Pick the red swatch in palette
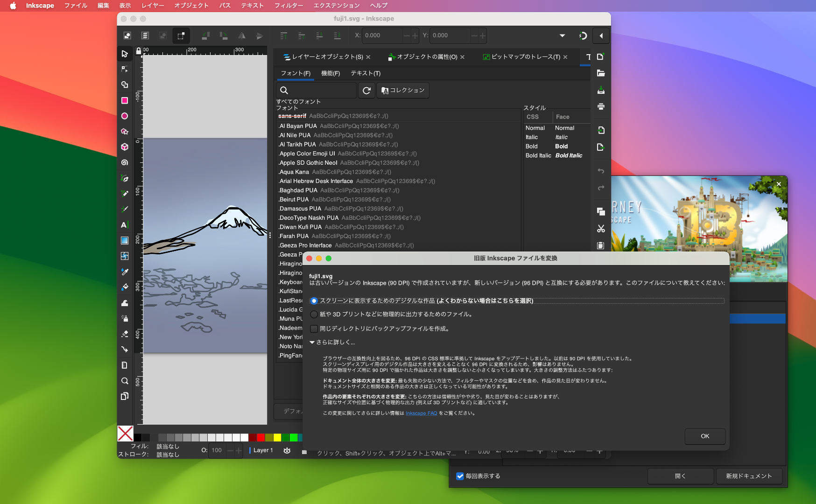The image size is (816, 504). tap(260, 437)
